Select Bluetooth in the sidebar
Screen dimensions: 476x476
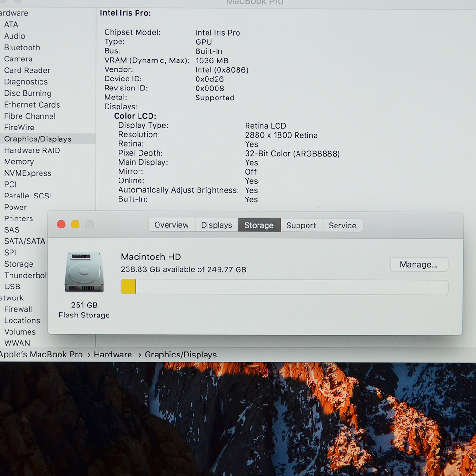[22, 48]
